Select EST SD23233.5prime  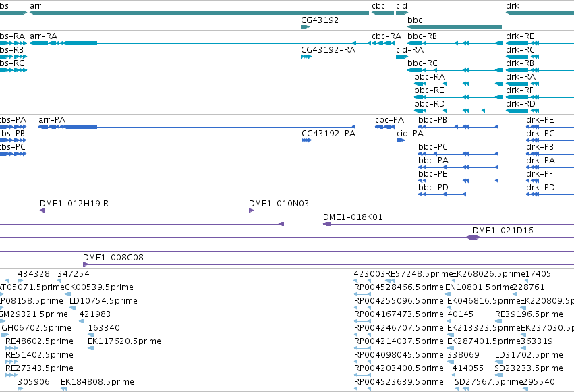pyautogui.click(x=498, y=375)
